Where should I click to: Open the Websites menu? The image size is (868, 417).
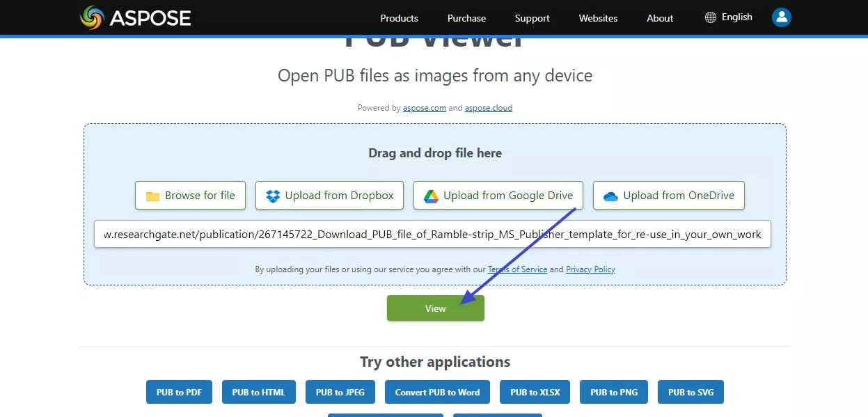pyautogui.click(x=598, y=18)
